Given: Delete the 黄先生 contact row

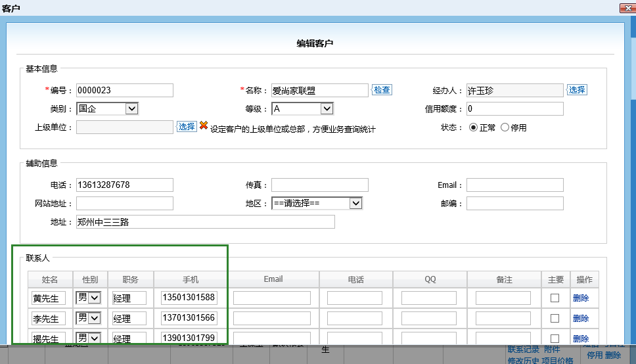Looking at the screenshot, I should (581, 298).
